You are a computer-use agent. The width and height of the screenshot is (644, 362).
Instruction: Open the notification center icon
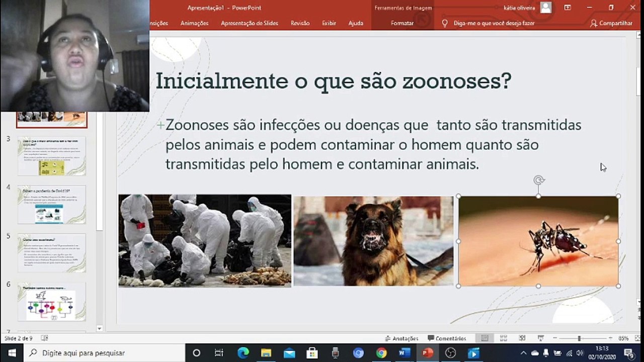coord(628,353)
